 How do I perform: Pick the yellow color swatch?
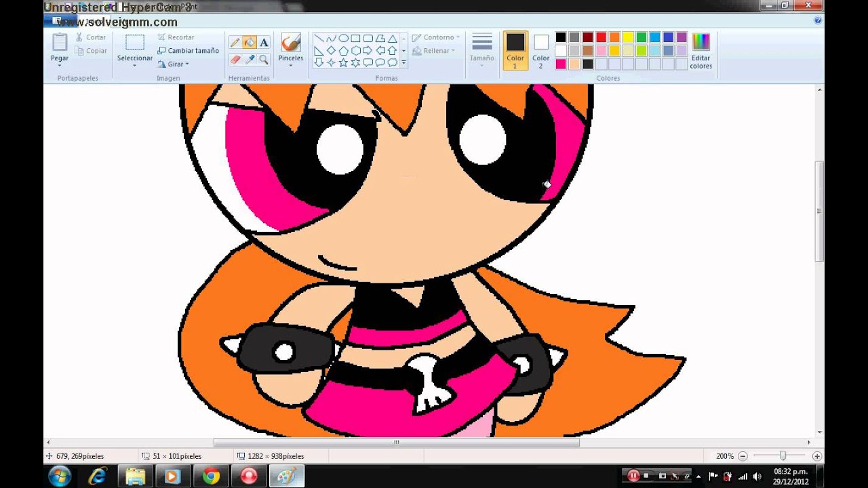(x=628, y=37)
